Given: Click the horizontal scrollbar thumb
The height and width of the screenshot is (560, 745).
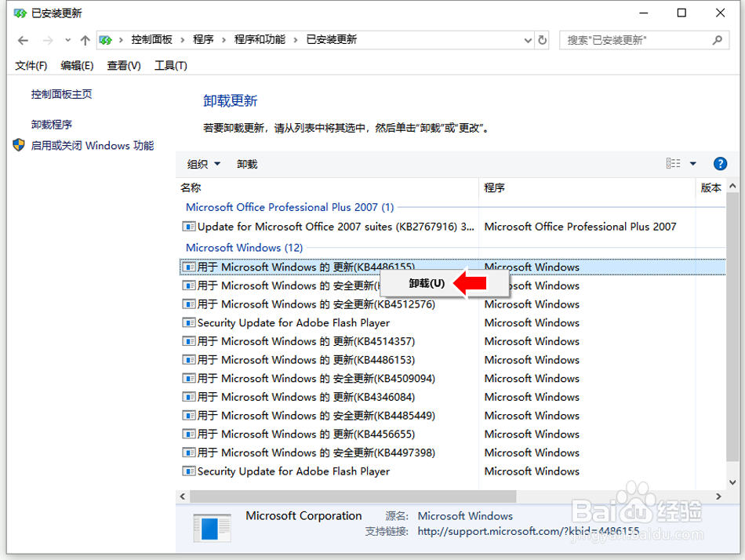Looking at the screenshot, I should (353, 496).
